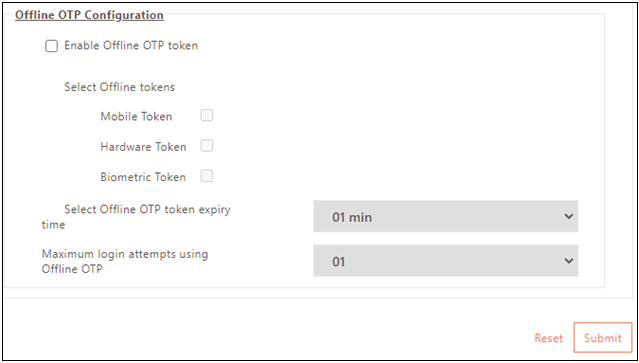Click the Hardware Token label
639x363 pixels.
click(143, 147)
